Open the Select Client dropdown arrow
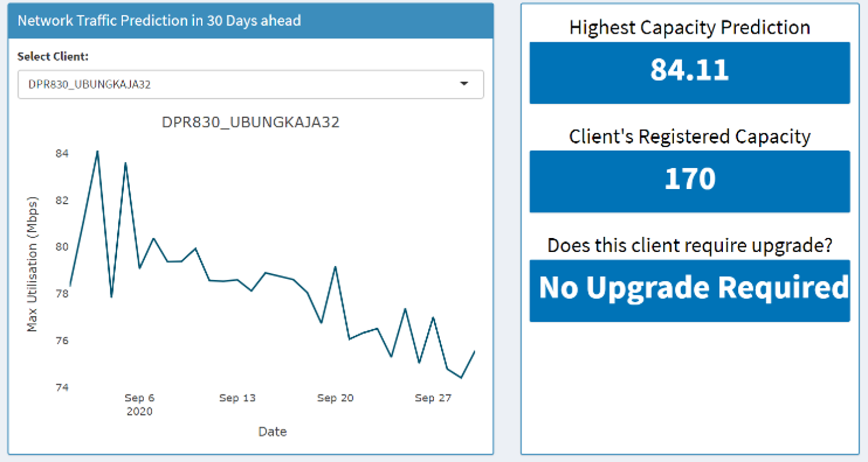Viewport: 868px width, 462px height. pos(464,84)
